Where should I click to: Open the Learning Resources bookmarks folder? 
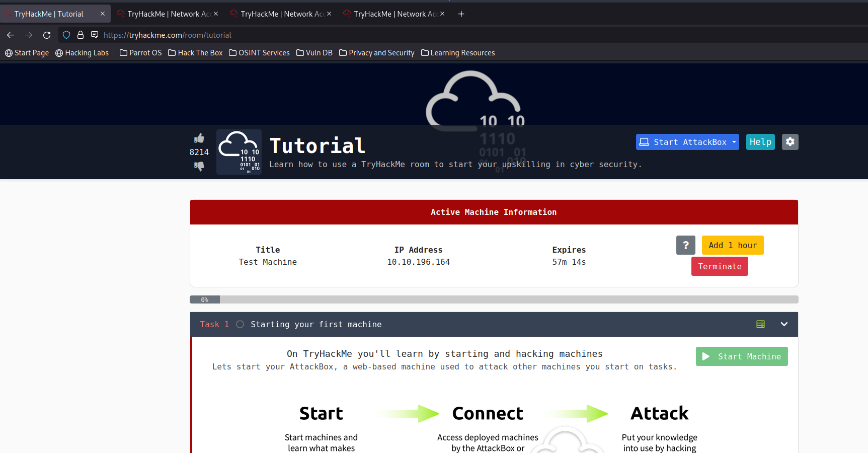pyautogui.click(x=458, y=53)
